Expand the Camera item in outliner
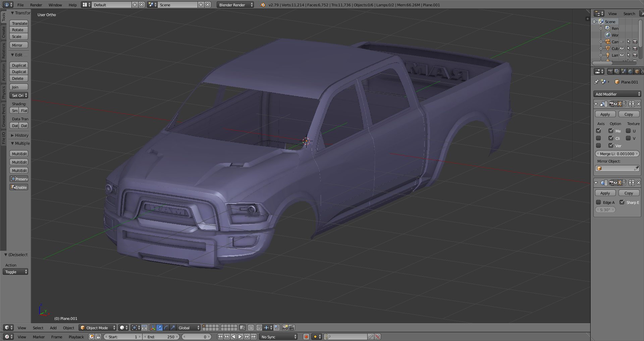 tap(601, 42)
